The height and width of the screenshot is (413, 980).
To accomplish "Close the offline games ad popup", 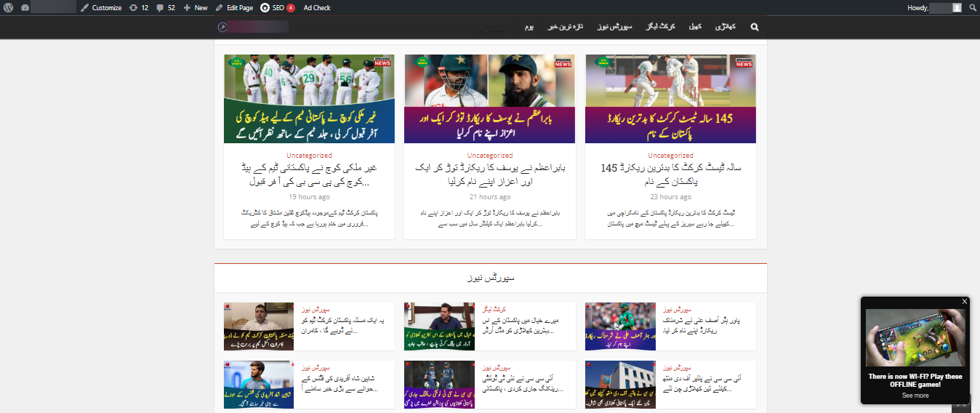I will pyautogui.click(x=965, y=301).
